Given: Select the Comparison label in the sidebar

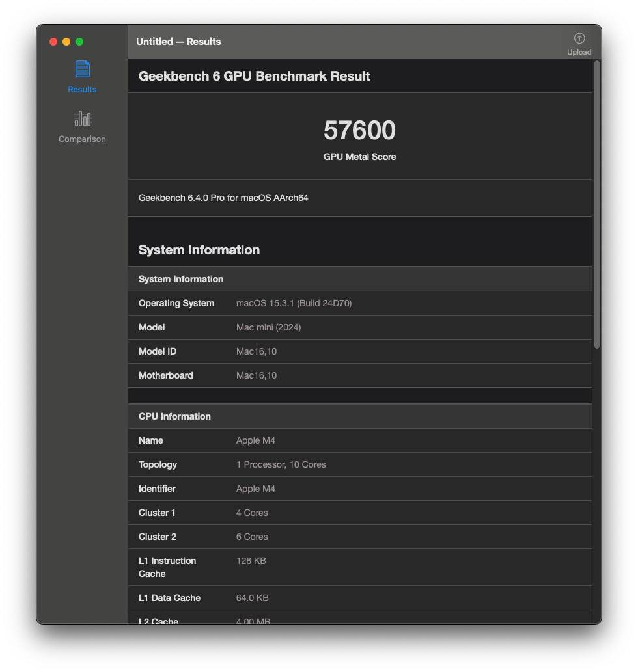Looking at the screenshot, I should click(x=82, y=139).
